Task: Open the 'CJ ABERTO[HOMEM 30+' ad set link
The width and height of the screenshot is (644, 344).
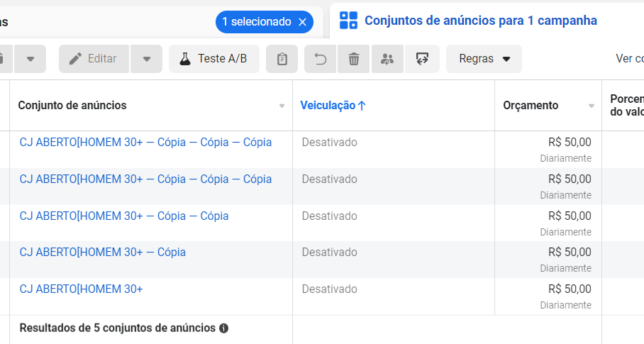Action: point(82,289)
